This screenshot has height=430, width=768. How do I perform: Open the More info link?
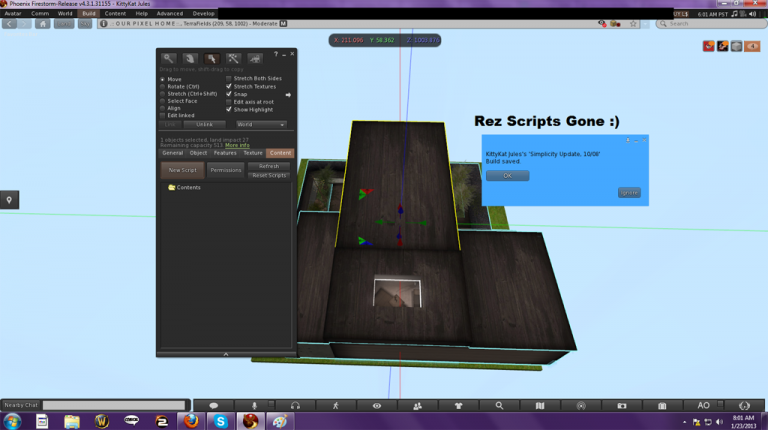(x=237, y=145)
